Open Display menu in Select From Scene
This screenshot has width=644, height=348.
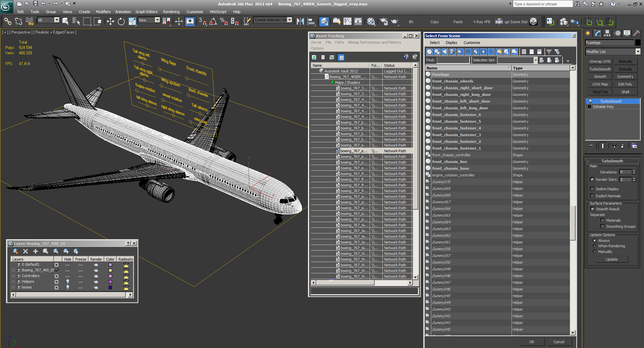point(451,43)
